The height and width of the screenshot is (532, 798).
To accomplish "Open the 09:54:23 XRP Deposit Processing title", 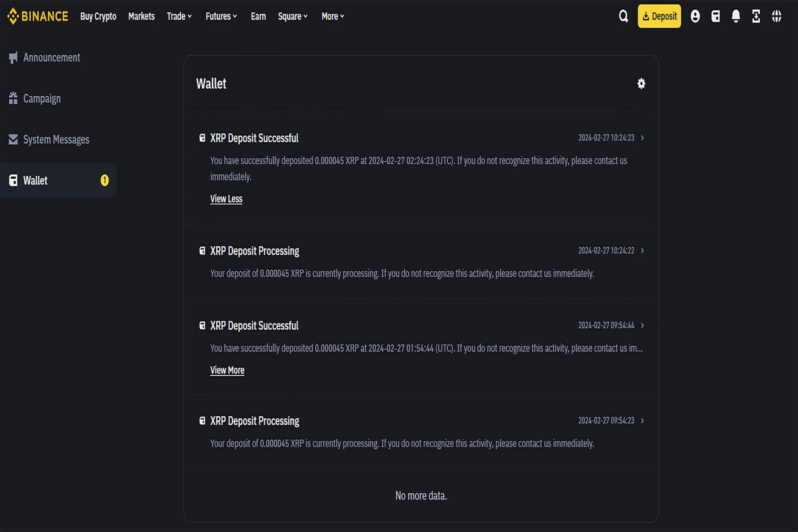I will (x=254, y=421).
